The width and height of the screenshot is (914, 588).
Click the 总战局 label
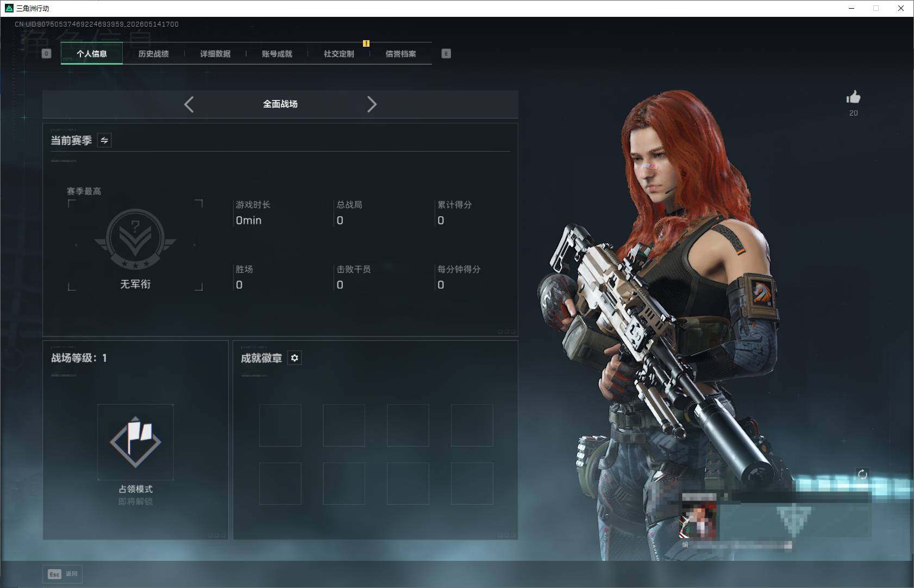349,205
